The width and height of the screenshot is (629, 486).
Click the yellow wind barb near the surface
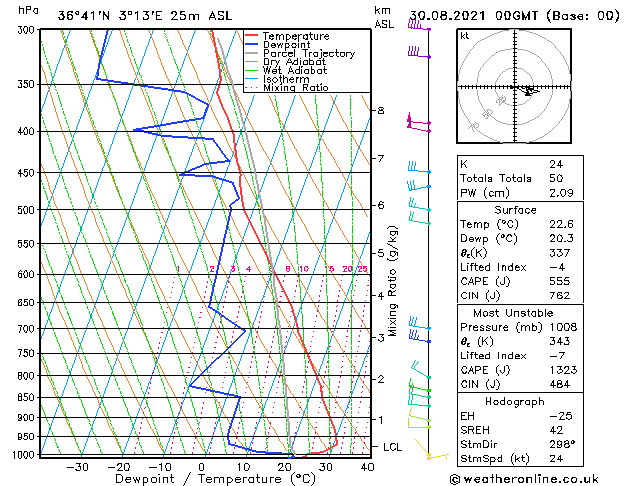click(x=435, y=456)
